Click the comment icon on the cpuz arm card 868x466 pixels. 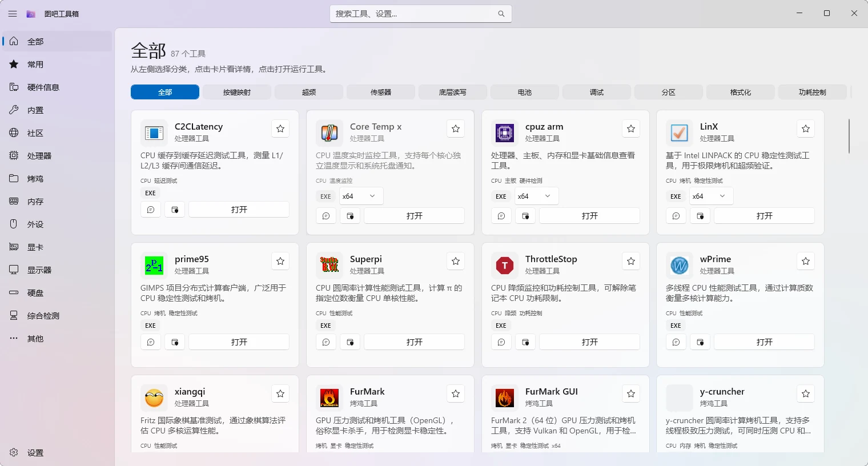point(501,216)
